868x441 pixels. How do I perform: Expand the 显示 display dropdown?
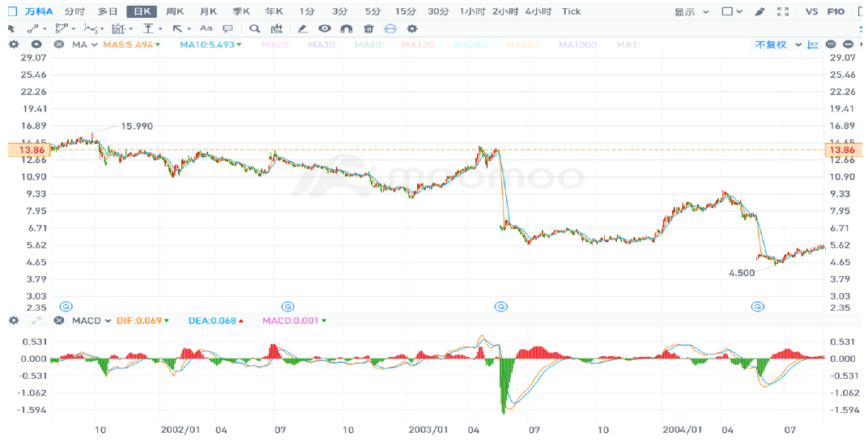coord(691,11)
